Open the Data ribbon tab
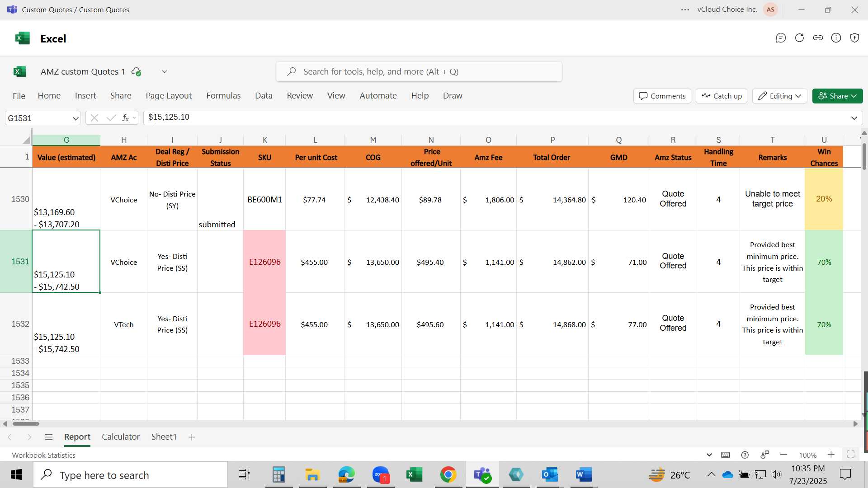 (264, 96)
